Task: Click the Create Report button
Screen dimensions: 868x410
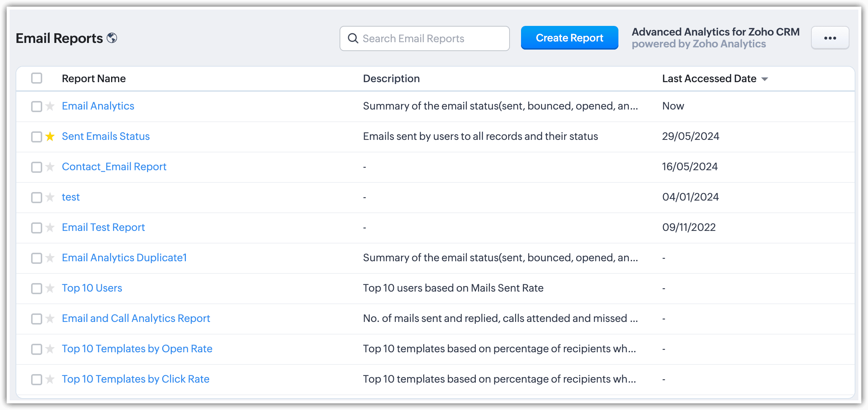Action: 569,38
